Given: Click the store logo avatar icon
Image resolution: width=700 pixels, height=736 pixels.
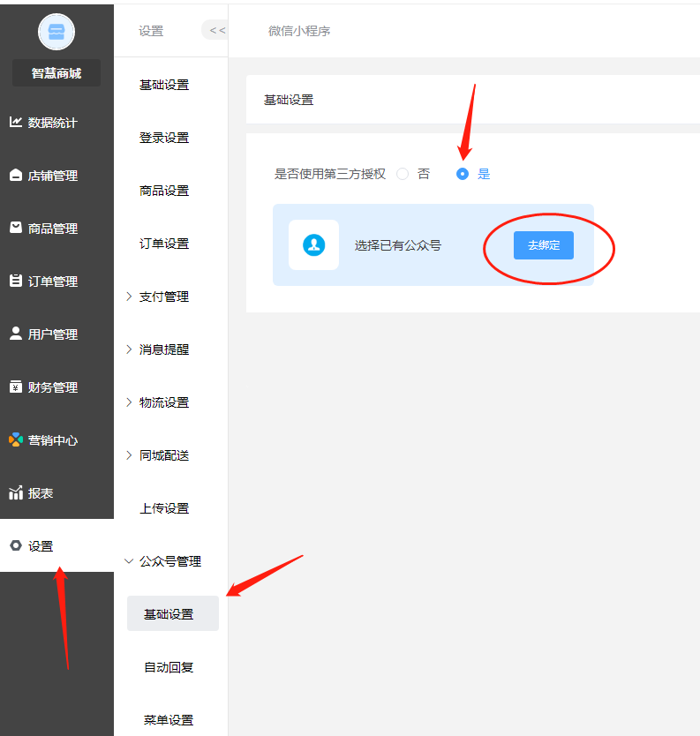Looking at the screenshot, I should (x=56, y=32).
